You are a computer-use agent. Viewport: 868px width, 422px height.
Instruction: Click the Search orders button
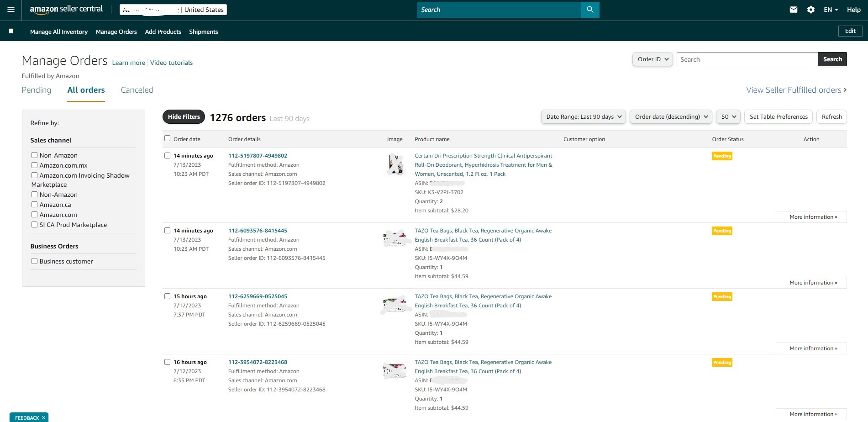[832, 59]
